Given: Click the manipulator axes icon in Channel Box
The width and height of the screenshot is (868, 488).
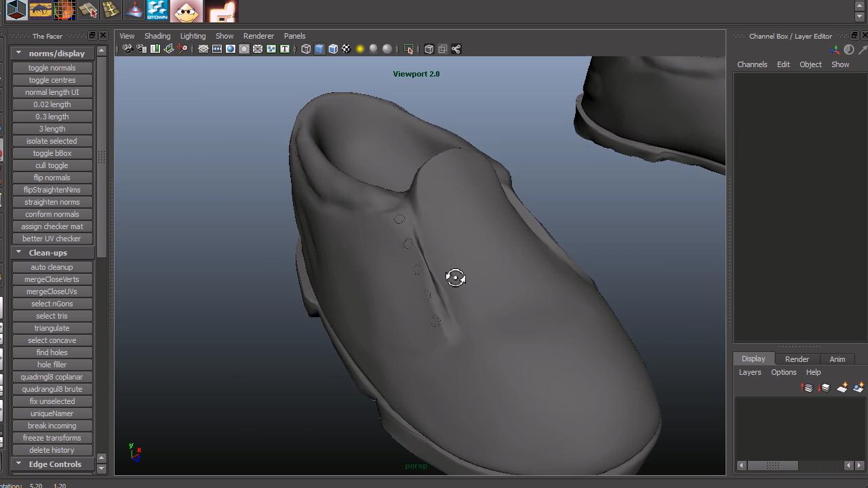Looking at the screenshot, I should pyautogui.click(x=835, y=50).
